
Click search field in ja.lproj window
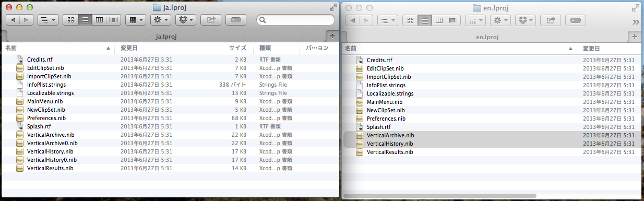pyautogui.click(x=295, y=20)
